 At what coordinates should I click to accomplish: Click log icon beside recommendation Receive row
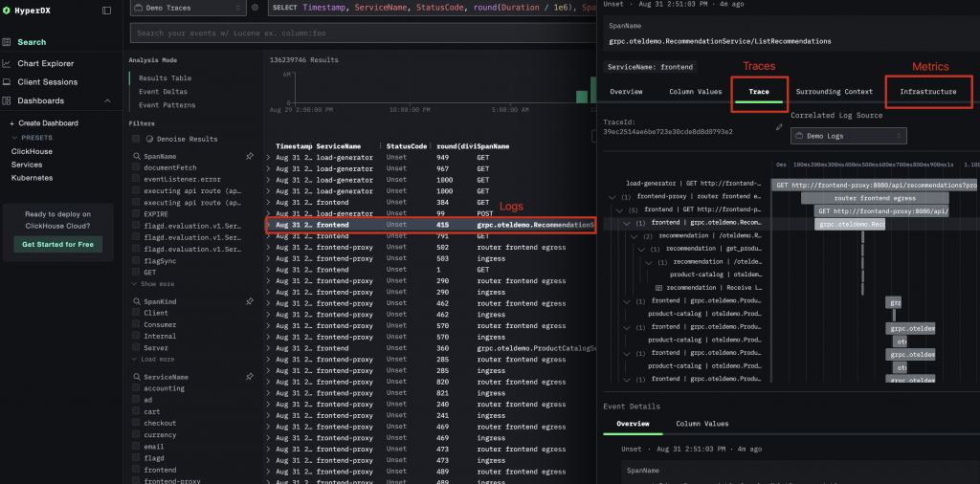click(658, 288)
